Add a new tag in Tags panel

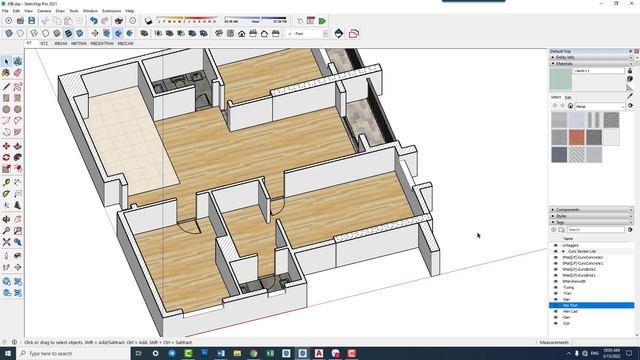(553, 230)
